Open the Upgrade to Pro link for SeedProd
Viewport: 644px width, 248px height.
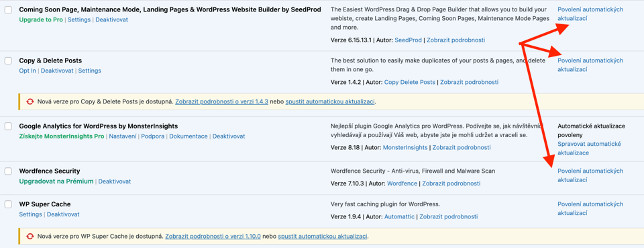tap(41, 19)
